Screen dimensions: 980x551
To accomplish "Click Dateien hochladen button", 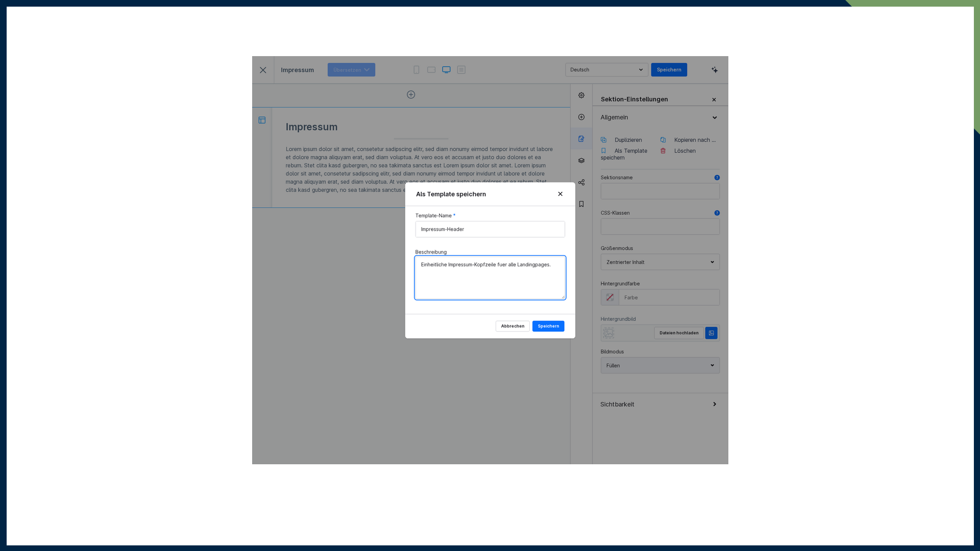I will tap(679, 333).
